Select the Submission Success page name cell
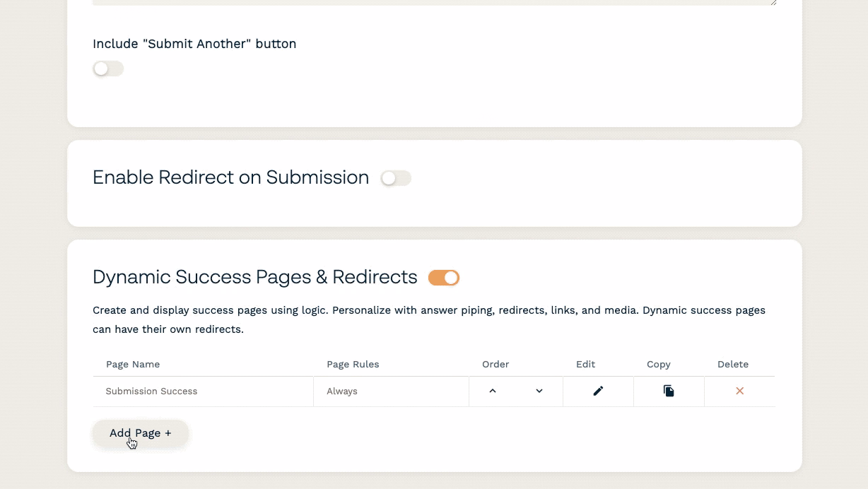 tap(151, 391)
